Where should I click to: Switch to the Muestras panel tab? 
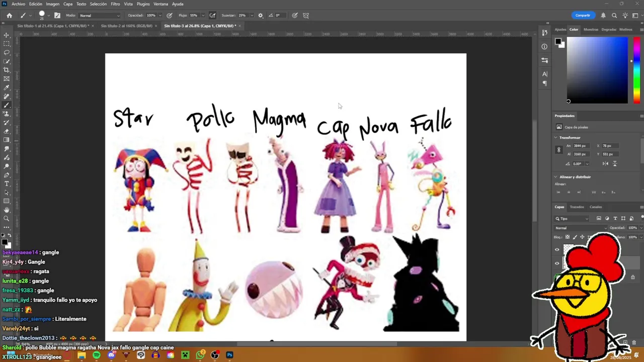591,29
